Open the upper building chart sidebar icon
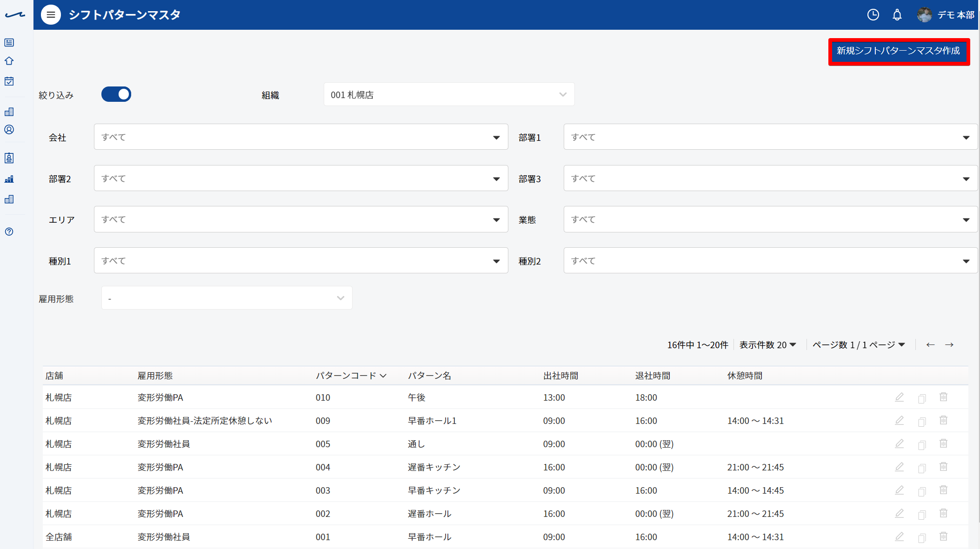980x549 pixels. click(9, 112)
